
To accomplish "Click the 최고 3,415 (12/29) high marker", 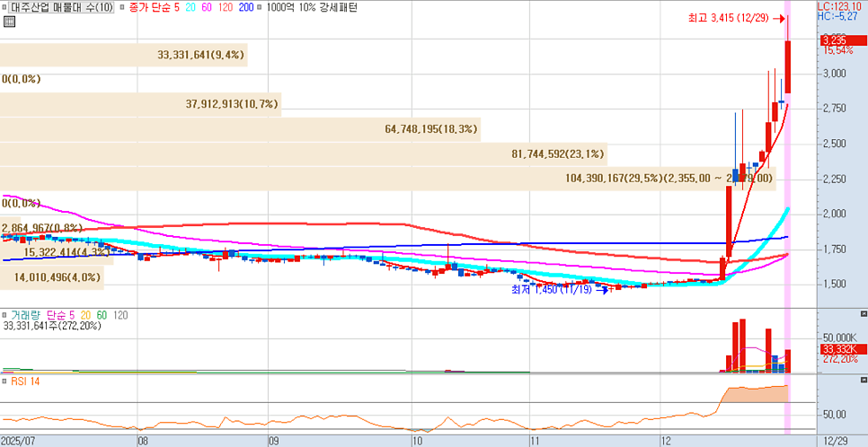I will [x=737, y=19].
